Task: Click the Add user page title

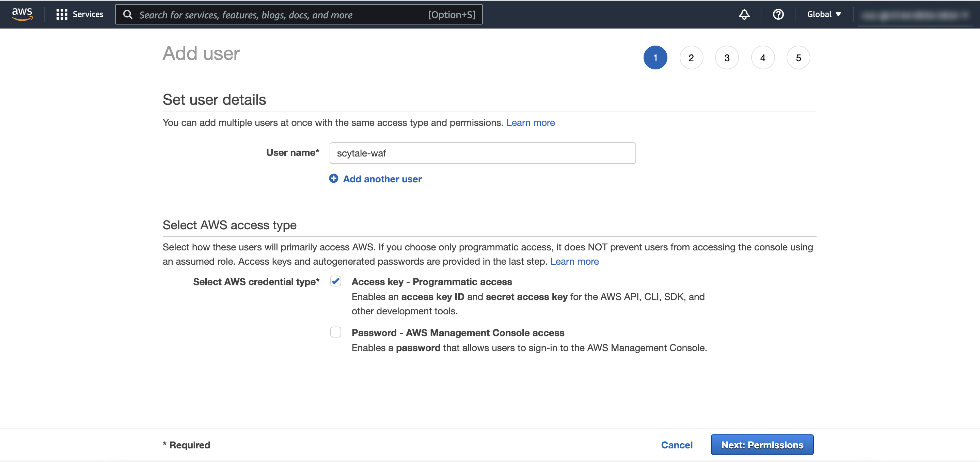Action: (x=201, y=53)
